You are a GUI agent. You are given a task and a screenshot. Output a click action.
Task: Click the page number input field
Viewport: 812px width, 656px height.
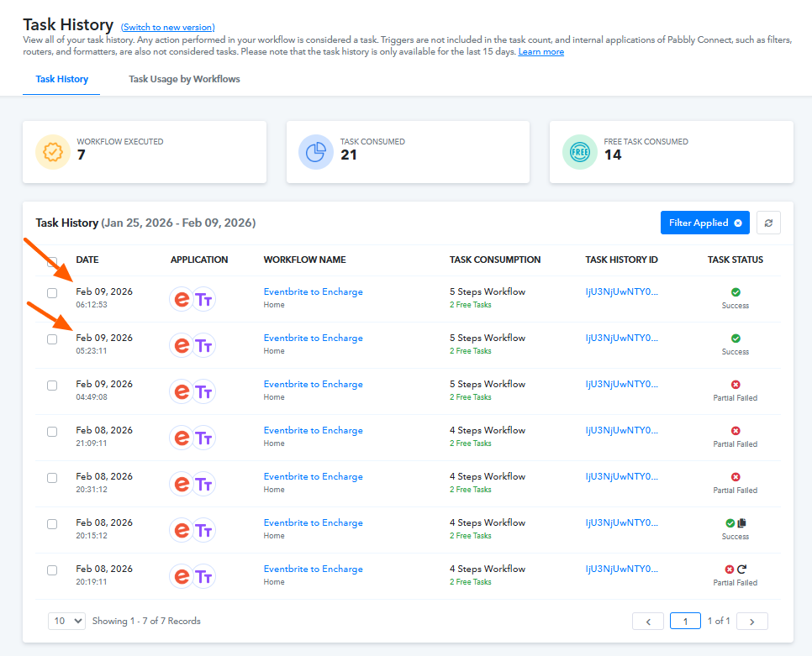pyautogui.click(x=685, y=622)
